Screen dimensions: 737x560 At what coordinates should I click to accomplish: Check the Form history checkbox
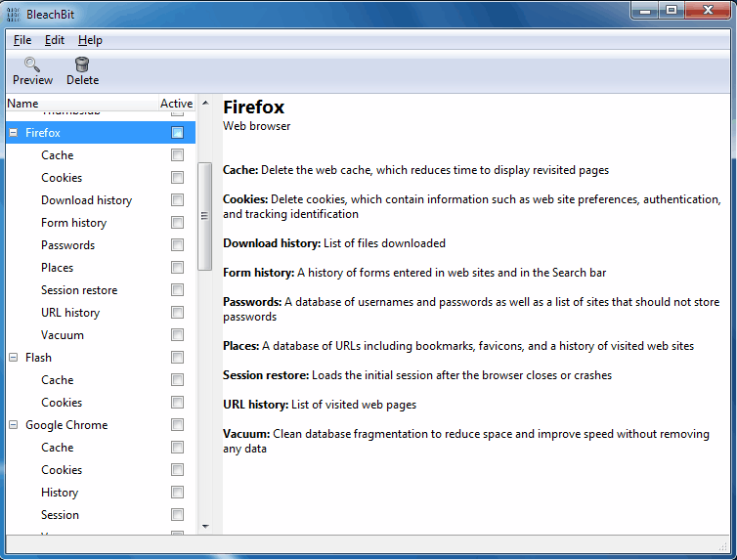coord(177,223)
